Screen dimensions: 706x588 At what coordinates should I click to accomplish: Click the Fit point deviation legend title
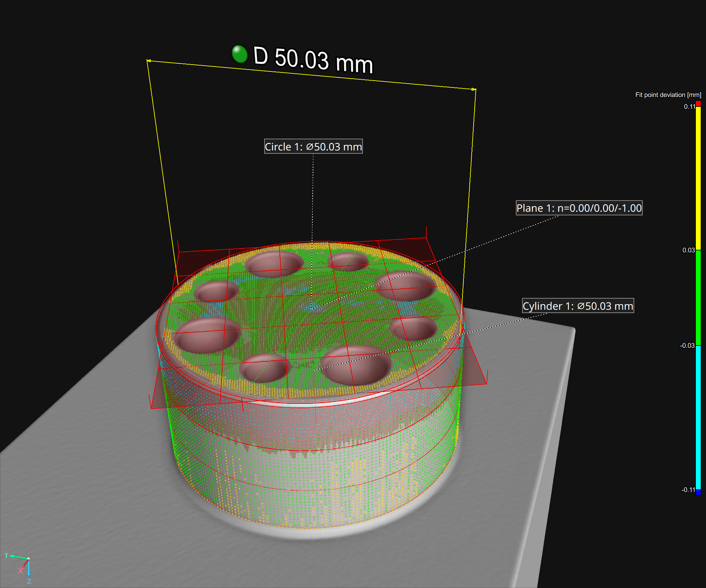[x=668, y=95]
